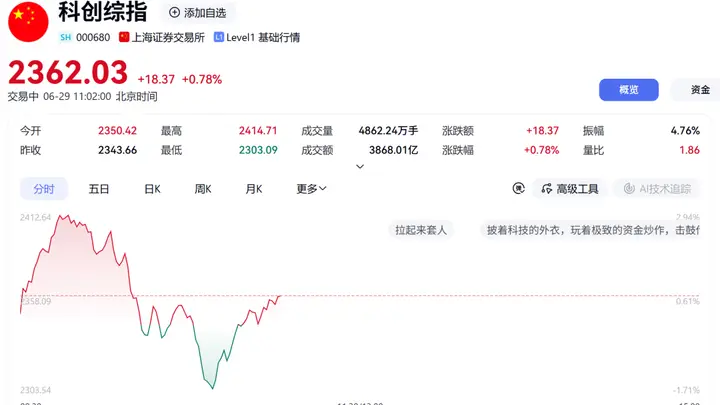Click the 最低 value 2303.09

pyautogui.click(x=258, y=150)
